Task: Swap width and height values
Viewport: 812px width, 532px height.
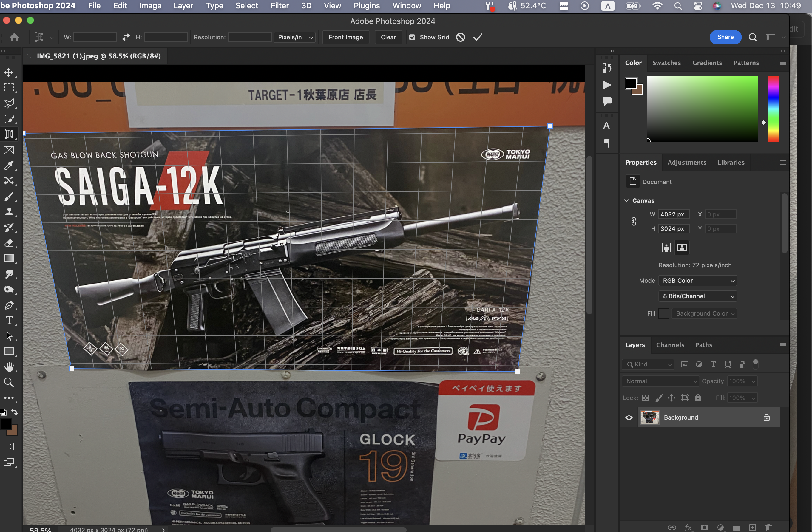Action: coord(126,37)
